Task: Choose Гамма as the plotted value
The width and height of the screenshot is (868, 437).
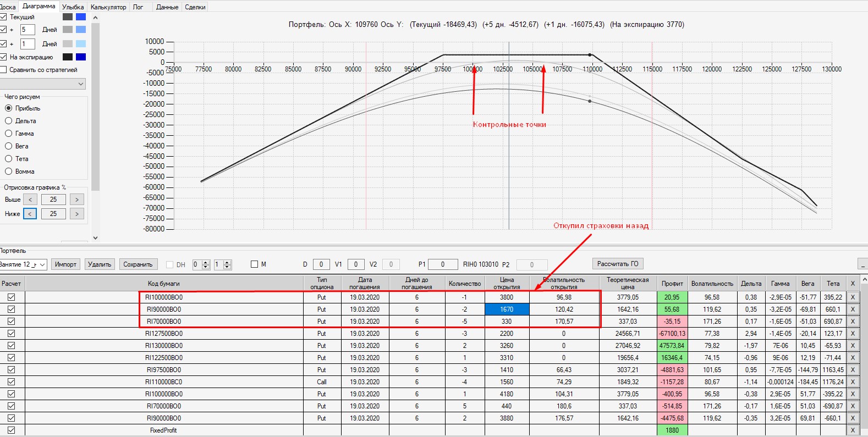Action: 8,134
